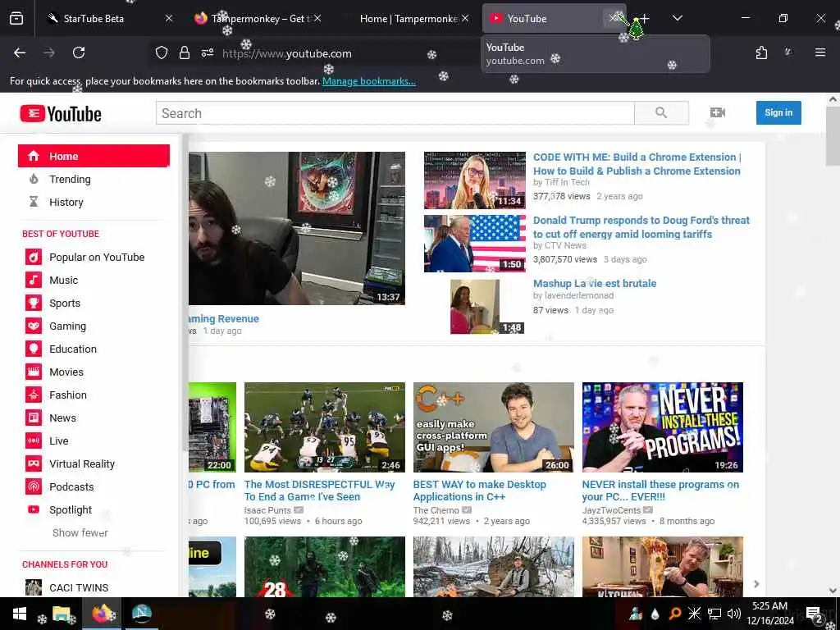Open the football game 2:46 thumbnail
The width and height of the screenshot is (840, 630).
[325, 427]
